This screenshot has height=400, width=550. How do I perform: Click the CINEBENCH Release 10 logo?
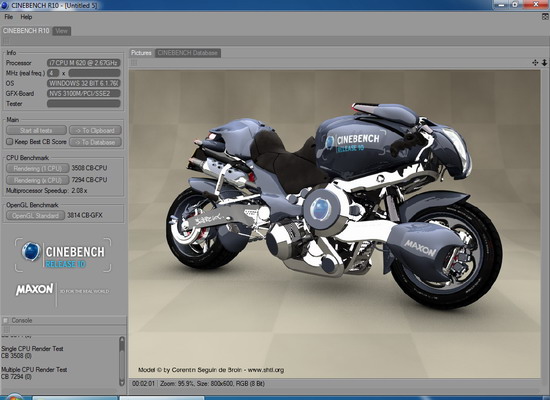click(x=63, y=255)
